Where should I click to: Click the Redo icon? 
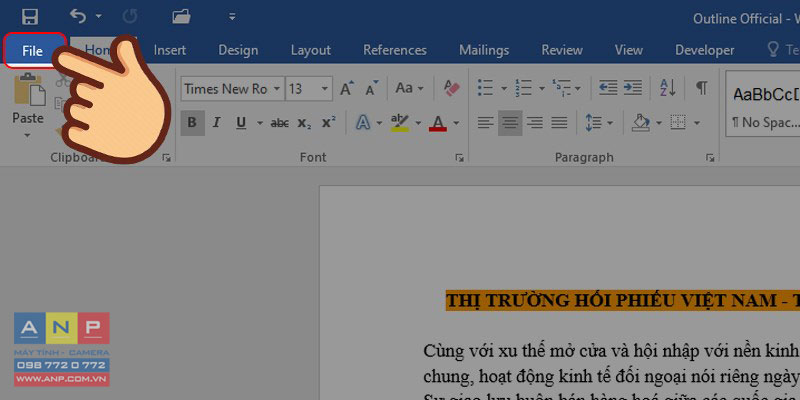(x=130, y=17)
